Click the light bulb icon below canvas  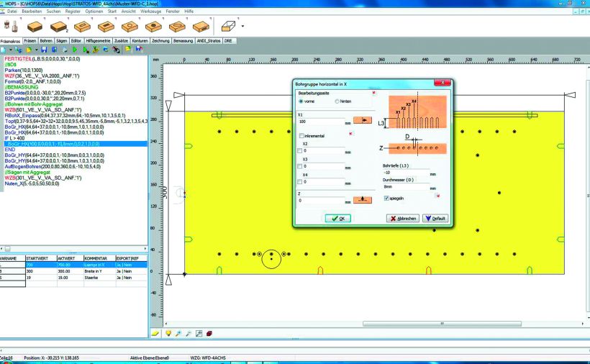pyautogui.click(x=168, y=334)
